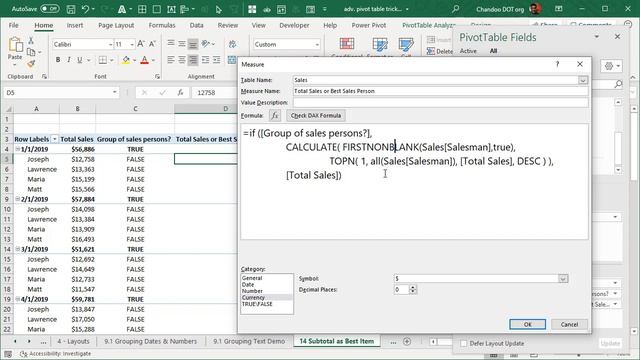640x360 pixels.
Task: Increase font size with larger A icon
Action: [141, 44]
